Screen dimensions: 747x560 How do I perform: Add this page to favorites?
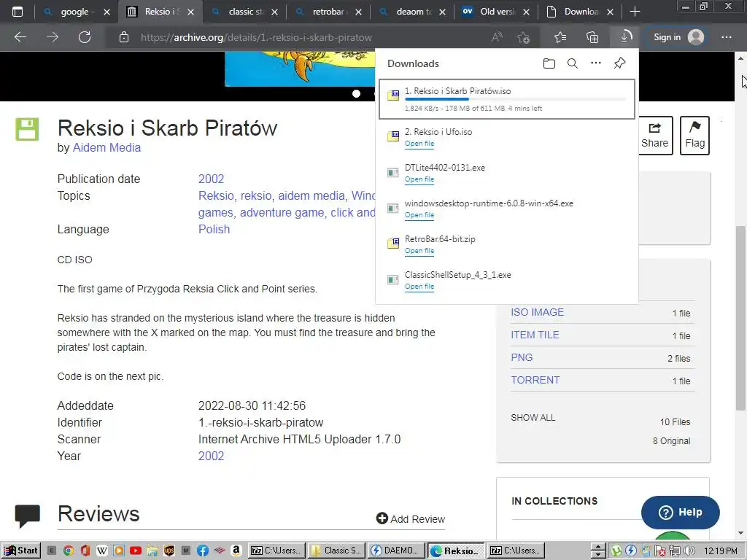(x=523, y=37)
